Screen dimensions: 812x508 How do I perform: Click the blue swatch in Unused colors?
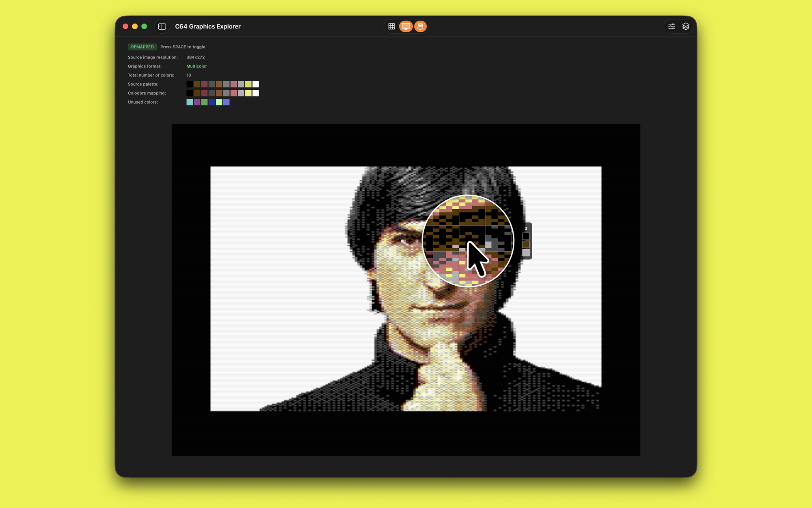(x=212, y=102)
